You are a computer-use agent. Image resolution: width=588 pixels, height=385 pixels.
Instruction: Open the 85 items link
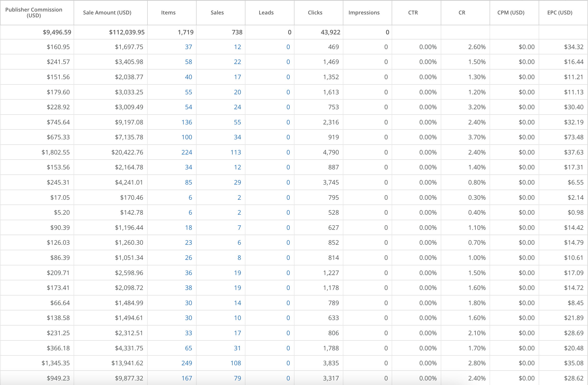coord(188,182)
